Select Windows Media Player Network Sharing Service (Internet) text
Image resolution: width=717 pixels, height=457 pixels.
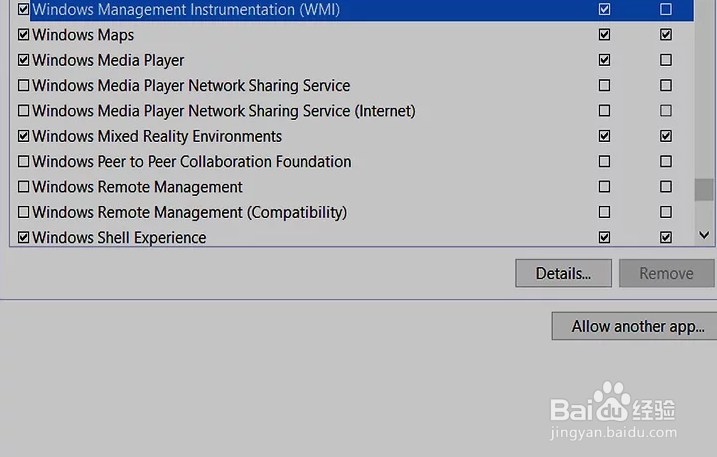coord(224,111)
